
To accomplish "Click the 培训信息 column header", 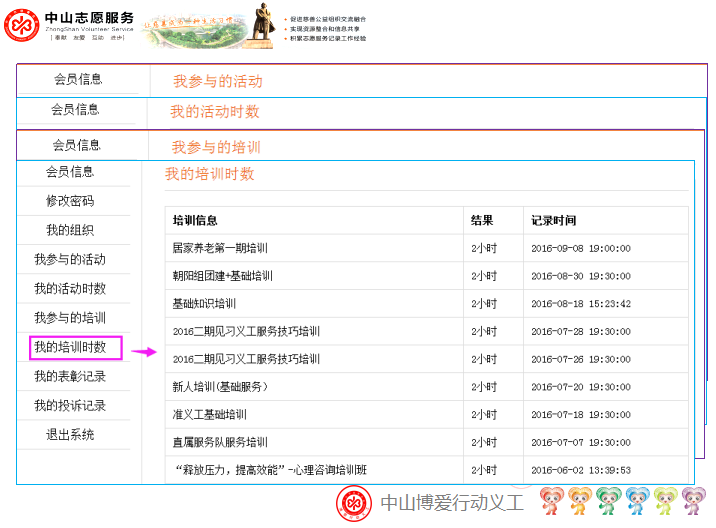I will pos(195,220).
